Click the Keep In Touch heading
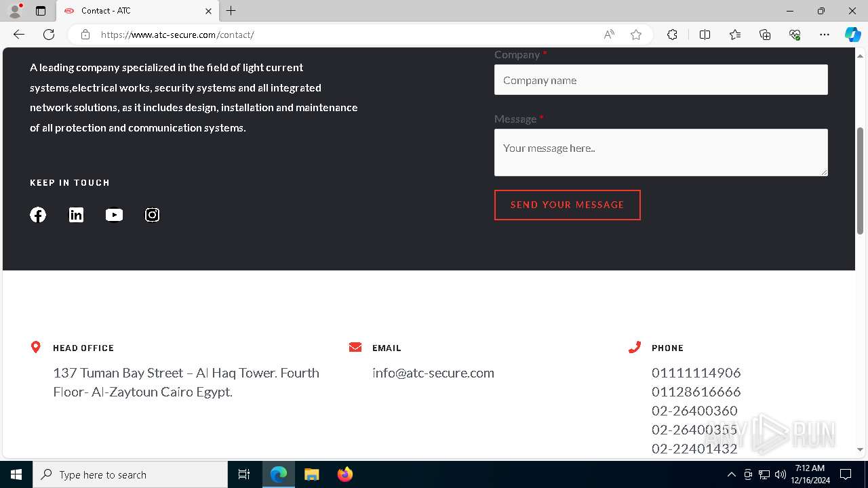The image size is (868, 488). (70, 182)
